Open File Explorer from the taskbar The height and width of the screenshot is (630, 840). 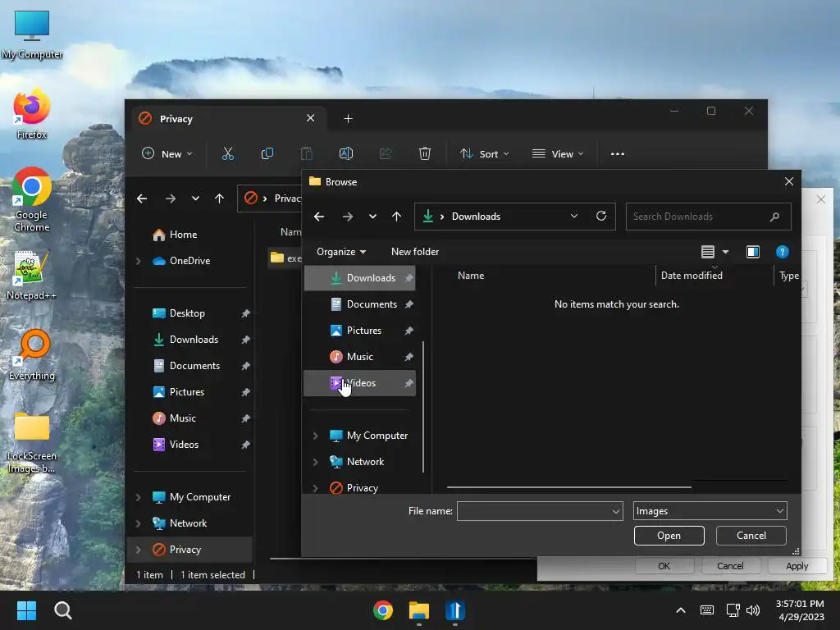tap(419, 610)
